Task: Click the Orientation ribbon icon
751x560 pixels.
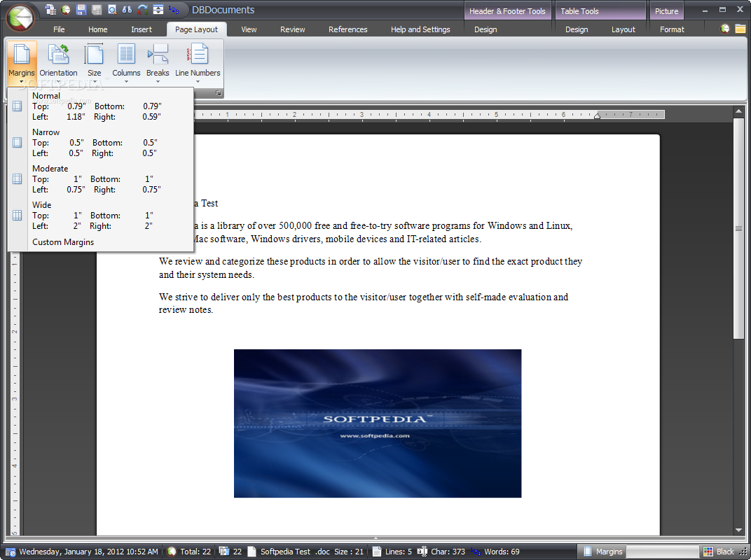Action: point(58,54)
